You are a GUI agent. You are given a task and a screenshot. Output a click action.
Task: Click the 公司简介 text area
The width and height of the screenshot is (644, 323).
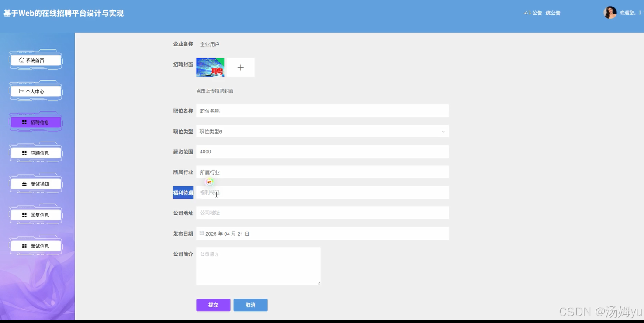pyautogui.click(x=258, y=266)
